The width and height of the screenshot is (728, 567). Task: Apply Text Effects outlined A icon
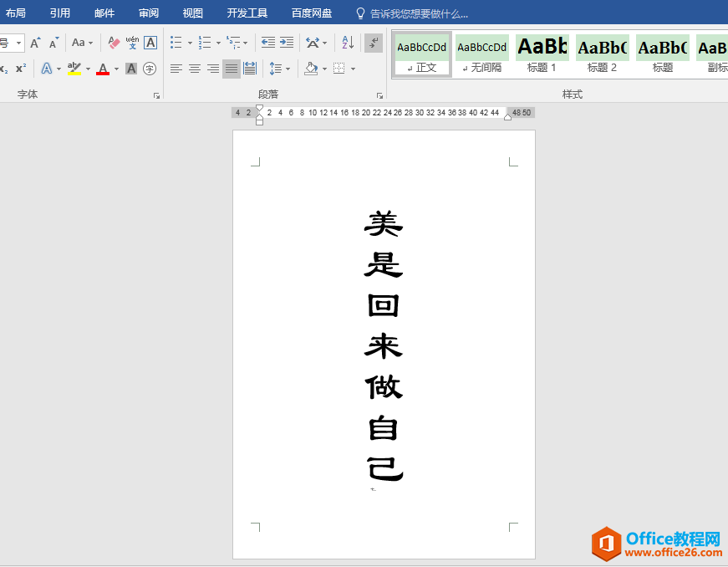(x=47, y=69)
